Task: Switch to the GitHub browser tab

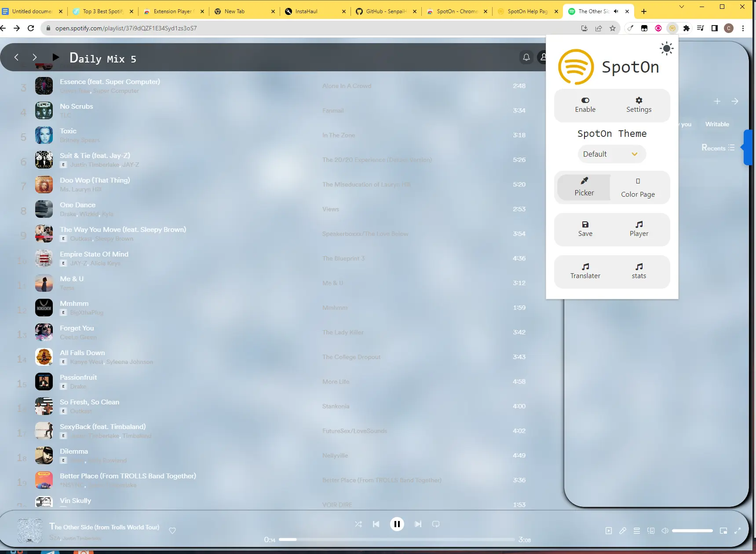Action: click(x=386, y=11)
